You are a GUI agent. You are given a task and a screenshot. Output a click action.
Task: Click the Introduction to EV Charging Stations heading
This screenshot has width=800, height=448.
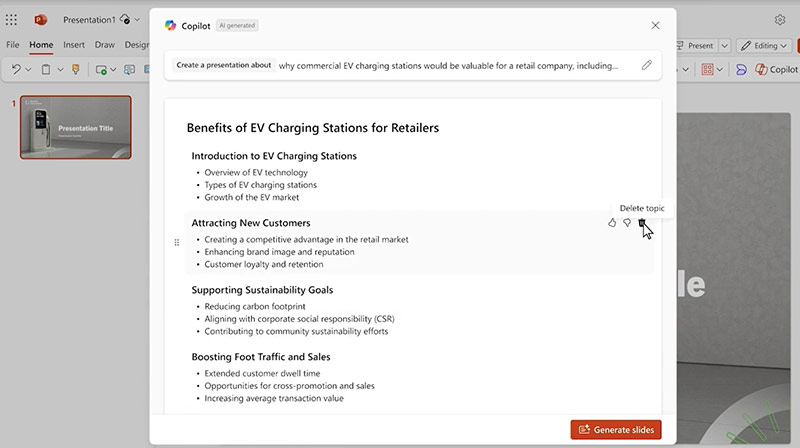tap(274, 156)
